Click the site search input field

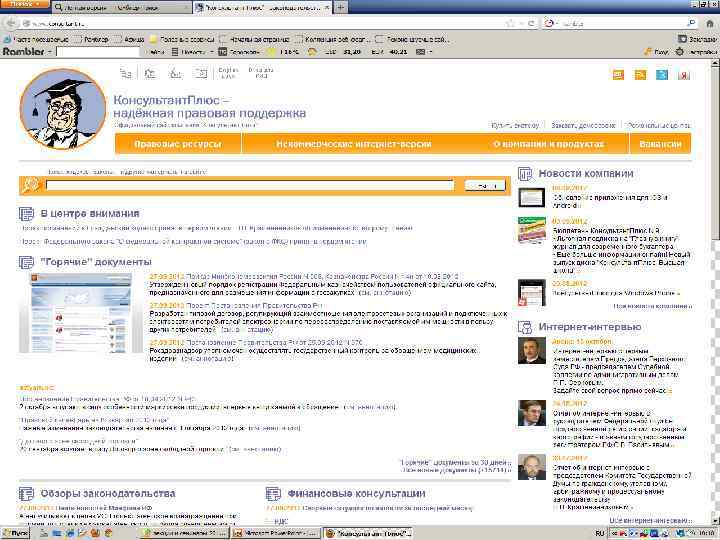point(250,186)
